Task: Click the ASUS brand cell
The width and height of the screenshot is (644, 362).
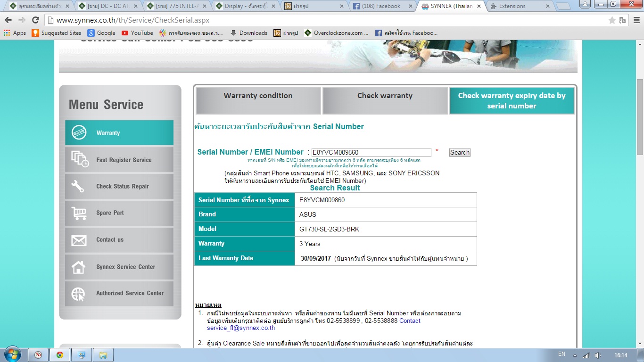Action: click(x=386, y=214)
